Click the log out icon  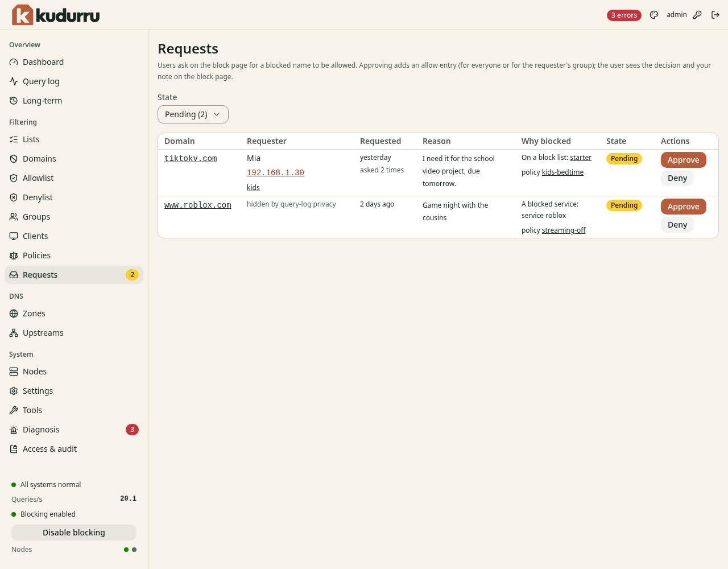coord(715,15)
